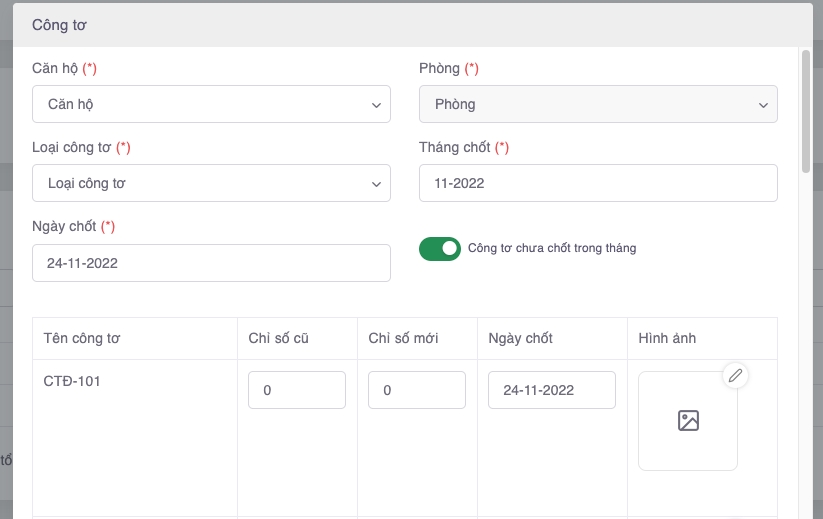
Task: Open the Loại công tơ dropdown
Action: (211, 183)
